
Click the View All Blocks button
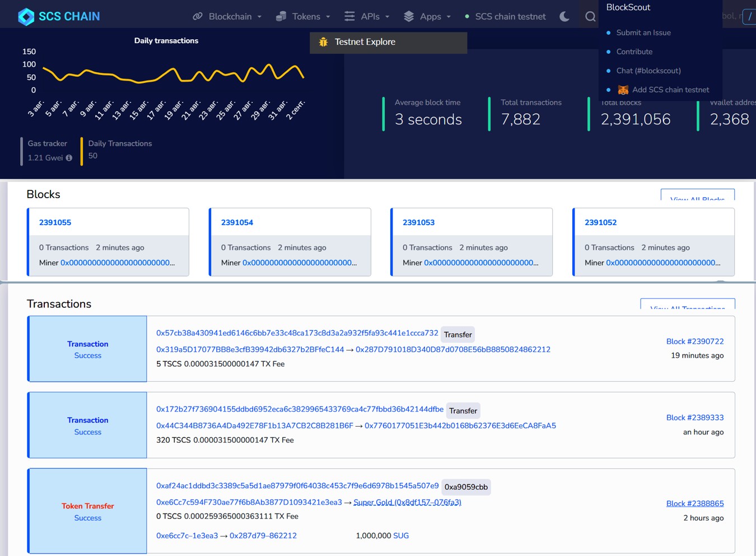click(697, 195)
